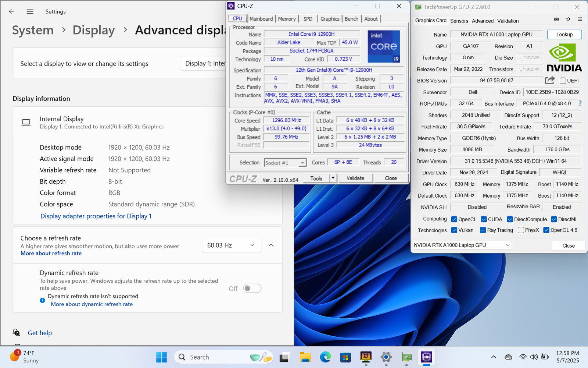Open Wi-Fi network tray icon

point(523,357)
